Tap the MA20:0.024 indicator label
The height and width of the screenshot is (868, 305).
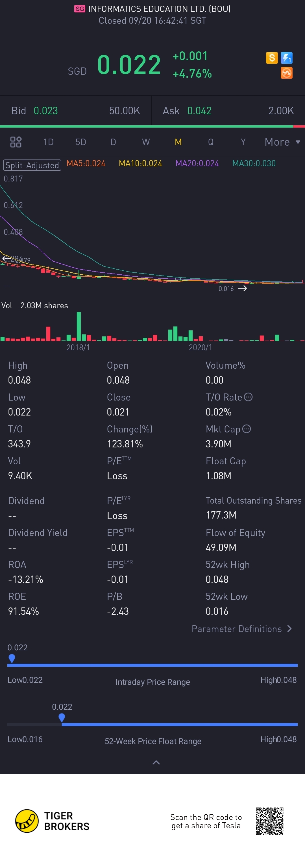197,163
